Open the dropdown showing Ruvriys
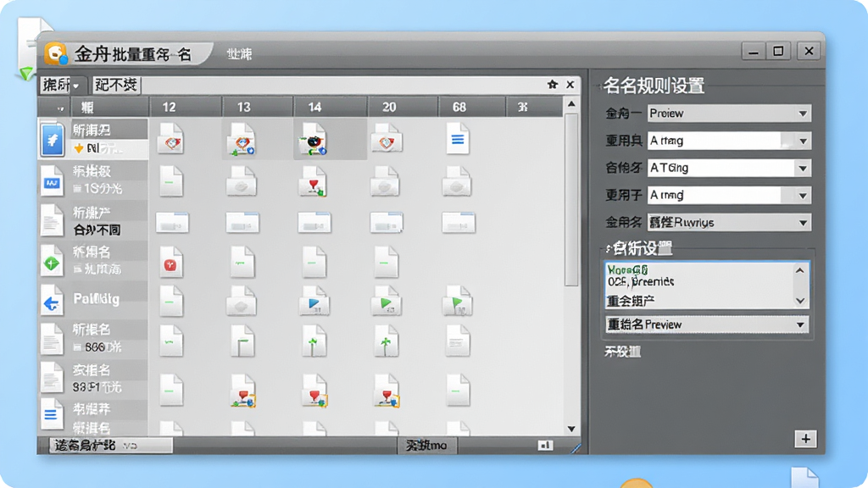Viewport: 868px width, 488px height. pos(729,223)
